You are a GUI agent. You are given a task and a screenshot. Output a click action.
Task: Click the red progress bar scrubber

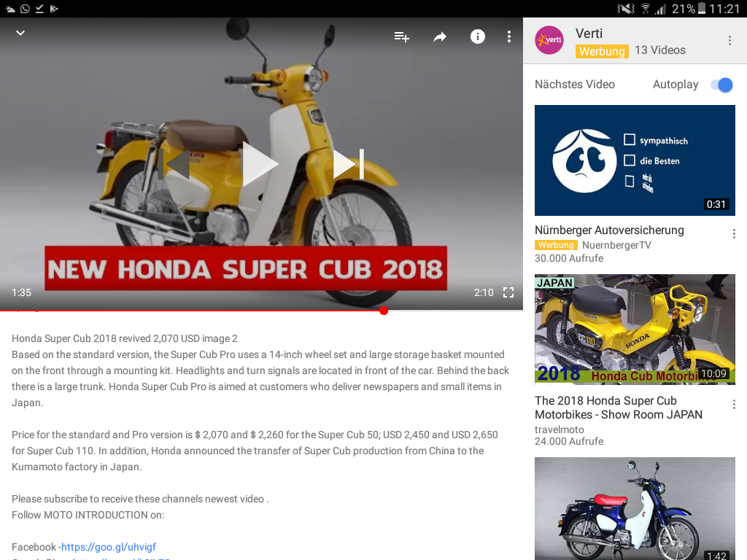coord(384,311)
